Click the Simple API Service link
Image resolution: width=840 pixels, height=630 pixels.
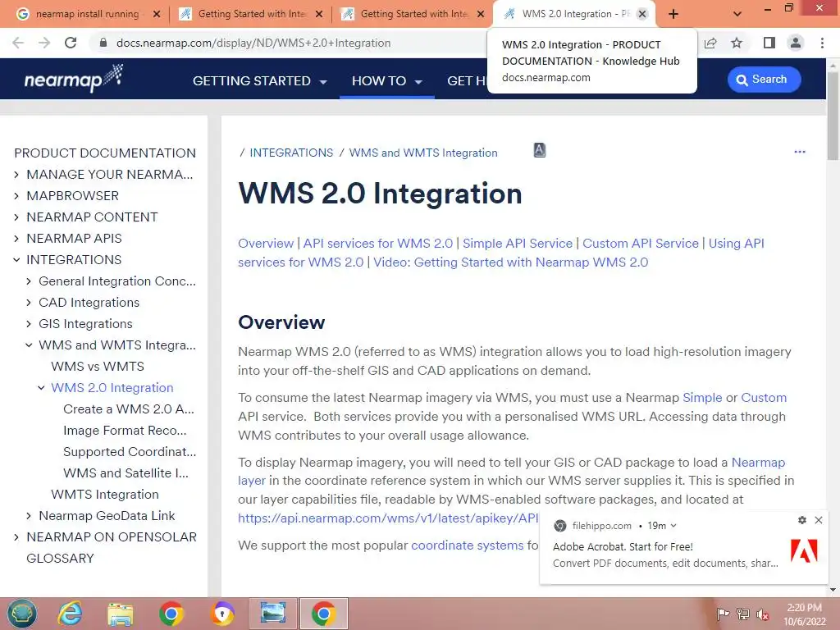518,243
